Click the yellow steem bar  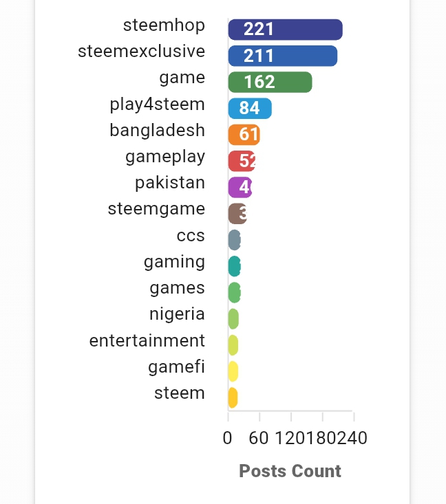(x=233, y=397)
